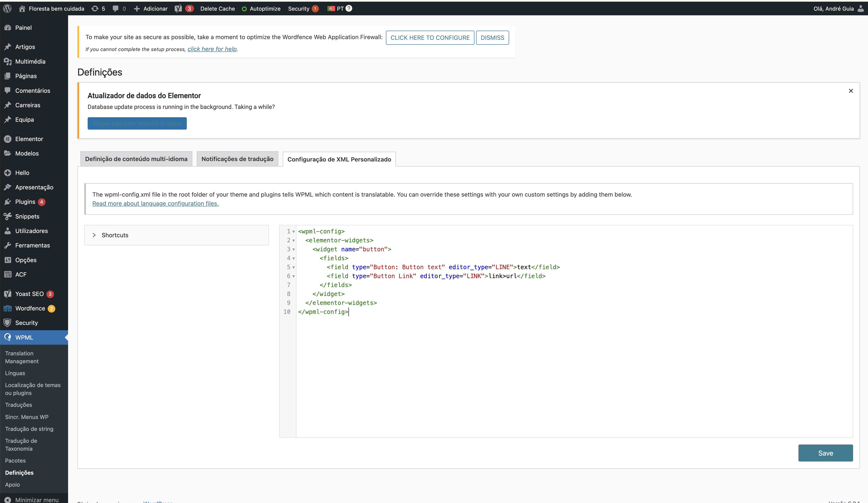
Task: Click the Snippets scissors icon
Action: pos(8,216)
